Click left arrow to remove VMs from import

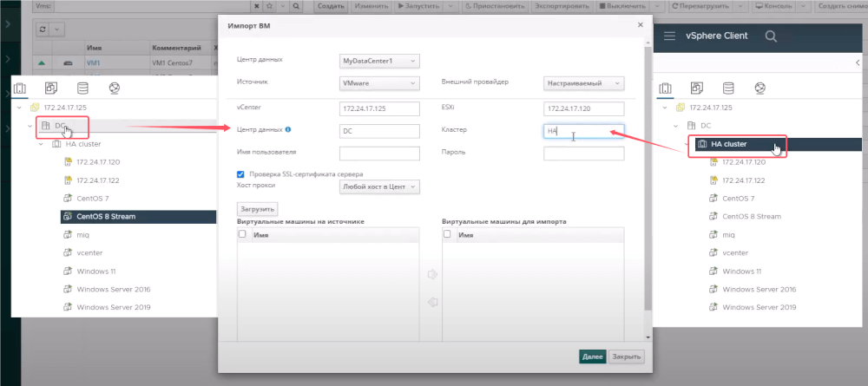coord(433,302)
